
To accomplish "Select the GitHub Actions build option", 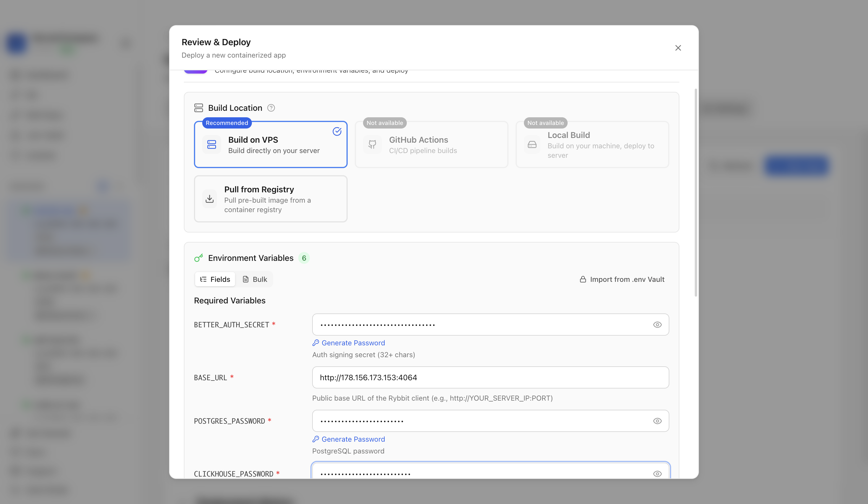I will (x=431, y=144).
